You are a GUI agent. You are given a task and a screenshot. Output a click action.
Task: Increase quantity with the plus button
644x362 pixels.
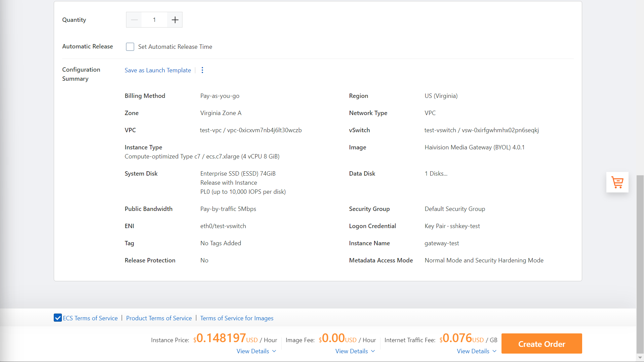(175, 20)
